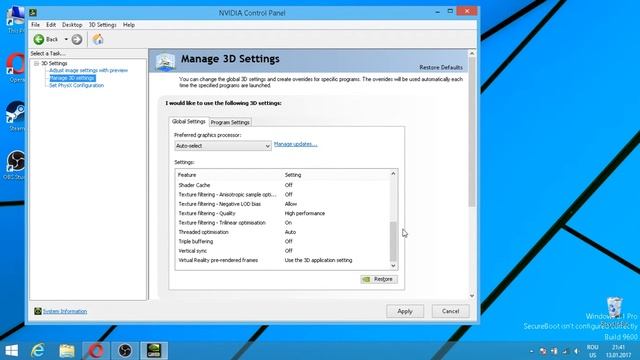Image resolution: width=640 pixels, height=360 pixels.
Task: Switch to the Program Settings tab
Action: pos(230,122)
